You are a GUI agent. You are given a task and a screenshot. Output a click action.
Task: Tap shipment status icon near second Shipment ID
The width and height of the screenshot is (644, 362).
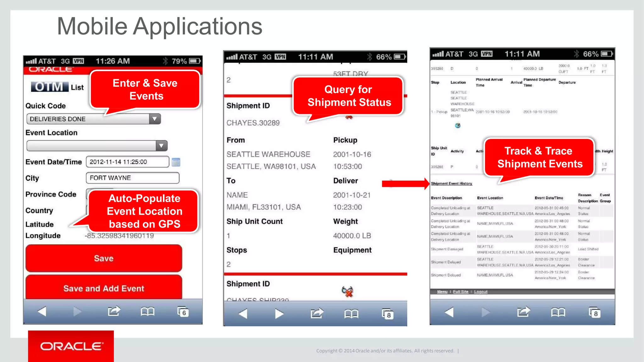point(347,291)
